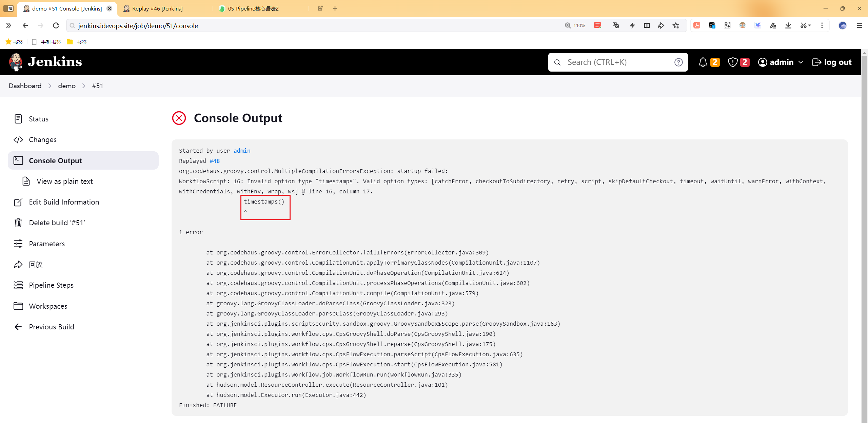Select the #51 breadcrumb
Viewport: 868px width, 423px height.
pyautogui.click(x=98, y=86)
